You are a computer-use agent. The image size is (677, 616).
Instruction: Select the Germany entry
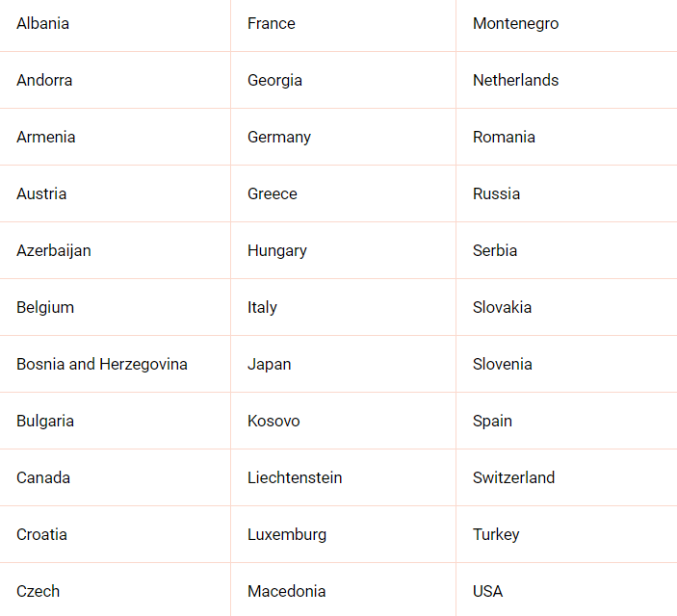[x=279, y=138]
